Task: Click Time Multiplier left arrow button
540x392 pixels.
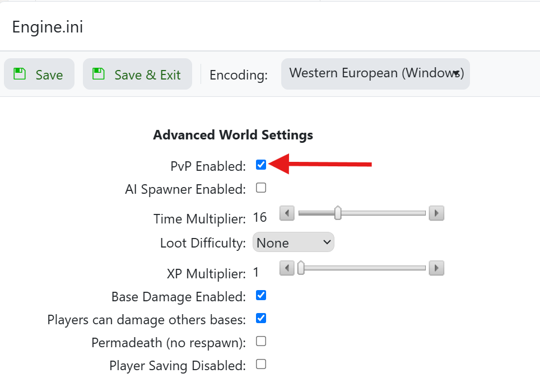Action: tap(287, 213)
